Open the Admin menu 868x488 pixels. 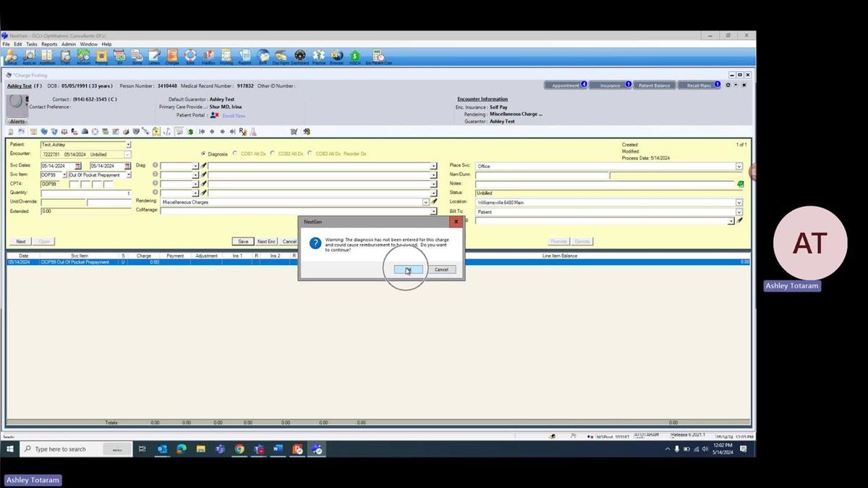tap(67, 43)
